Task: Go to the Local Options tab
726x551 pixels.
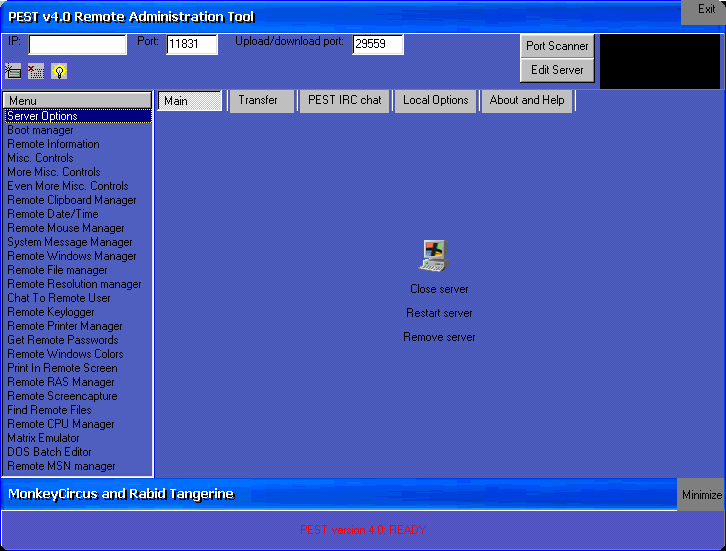Action: (435, 100)
